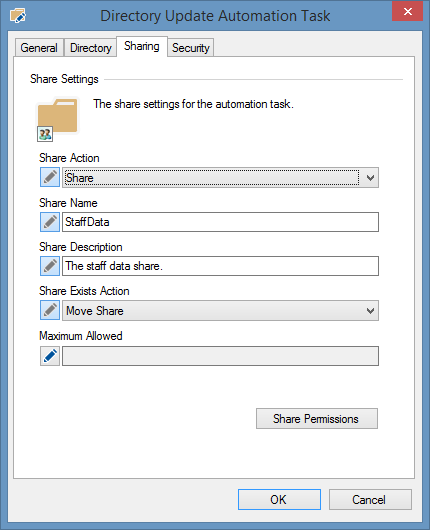The width and height of the screenshot is (430, 530).
Task: Click the pencil icon beside Share Description
Action: click(50, 266)
